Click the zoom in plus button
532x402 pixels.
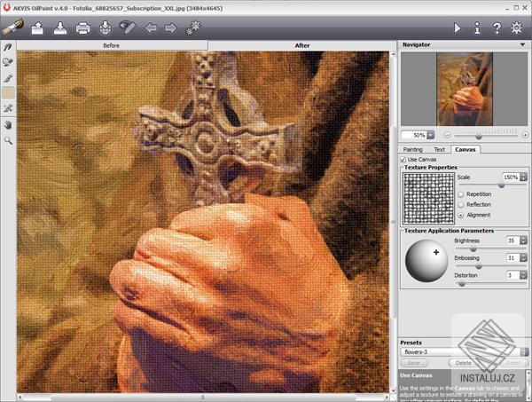tap(525, 135)
